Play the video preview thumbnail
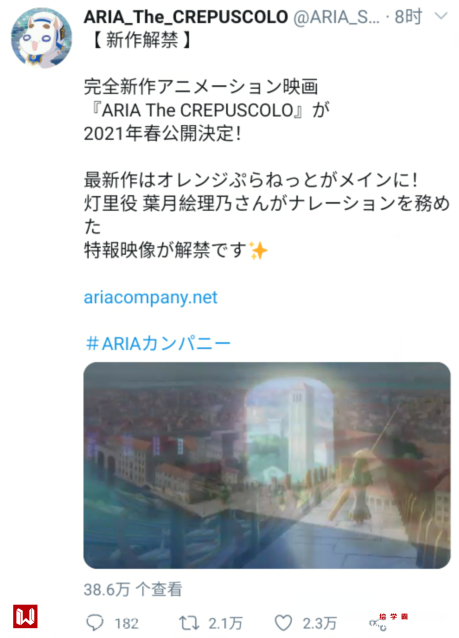This screenshot has height=638, width=459. click(x=267, y=465)
